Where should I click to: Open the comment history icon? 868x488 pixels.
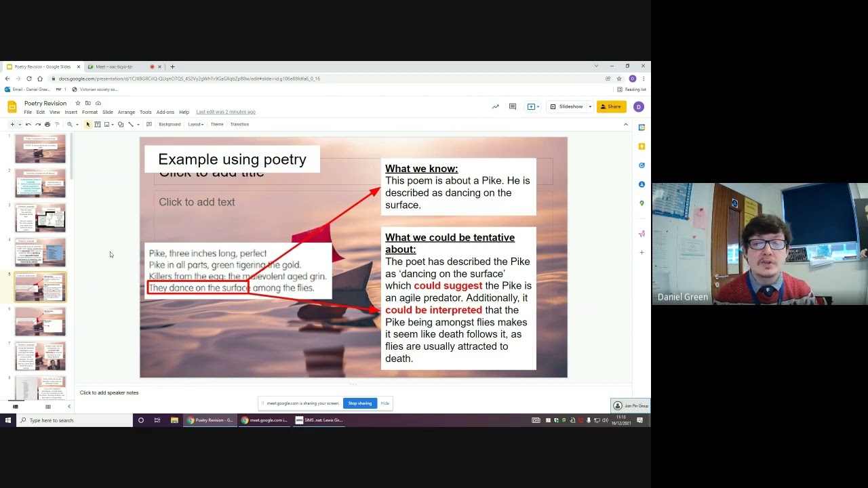513,106
